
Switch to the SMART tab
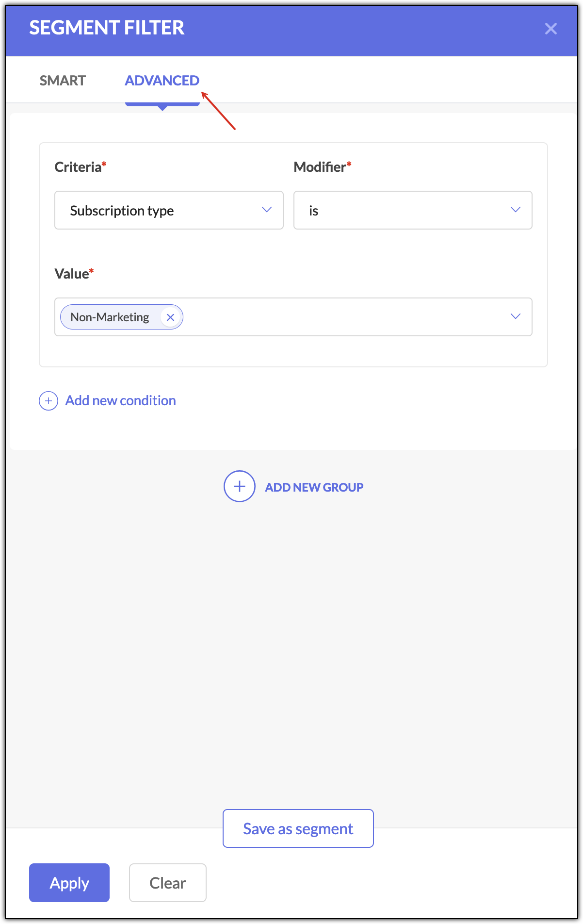[x=63, y=81]
